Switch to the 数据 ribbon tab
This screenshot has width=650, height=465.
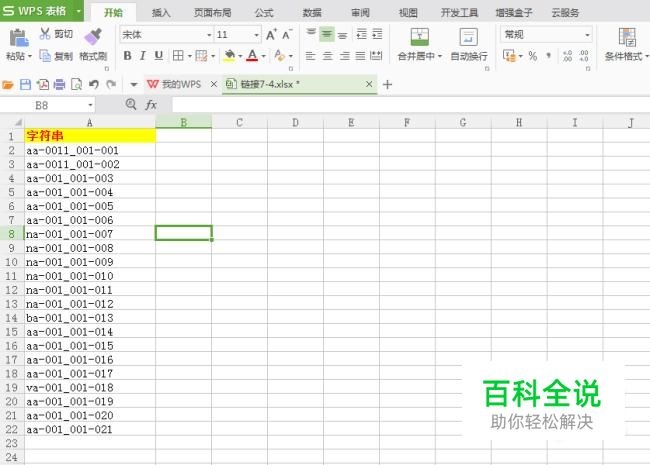312,12
